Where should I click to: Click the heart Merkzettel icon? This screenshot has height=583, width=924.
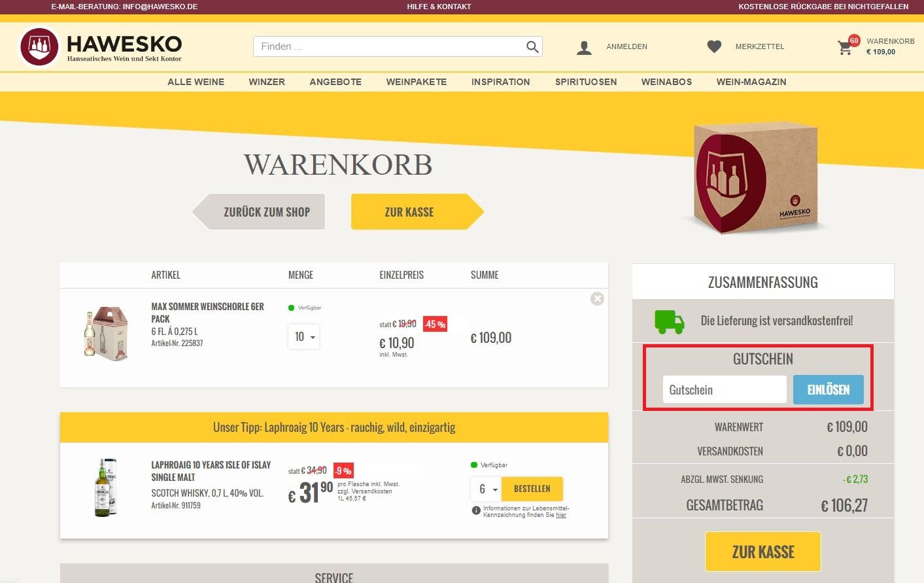pyautogui.click(x=714, y=46)
